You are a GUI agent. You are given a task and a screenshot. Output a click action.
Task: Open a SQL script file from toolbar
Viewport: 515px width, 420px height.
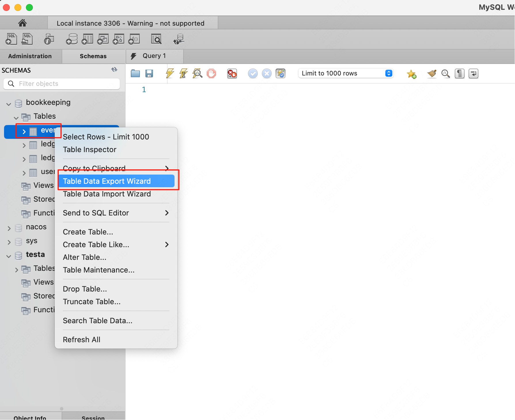pos(27,39)
